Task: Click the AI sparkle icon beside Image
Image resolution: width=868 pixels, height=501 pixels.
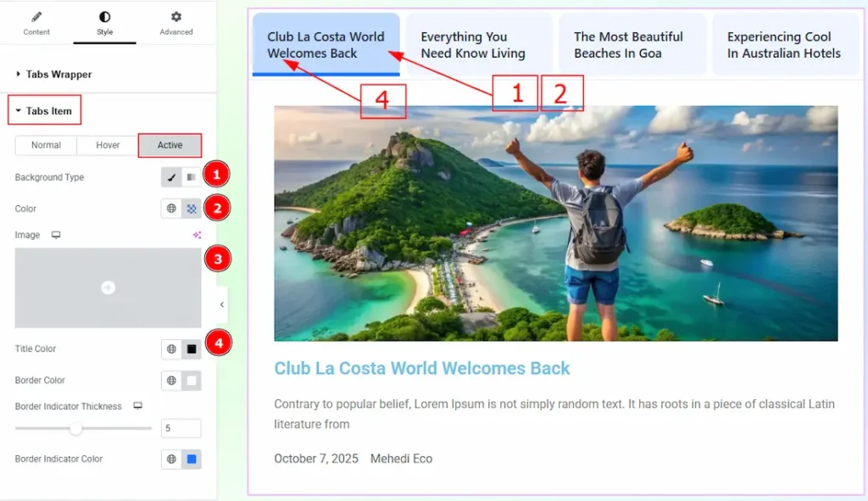Action: tap(197, 235)
